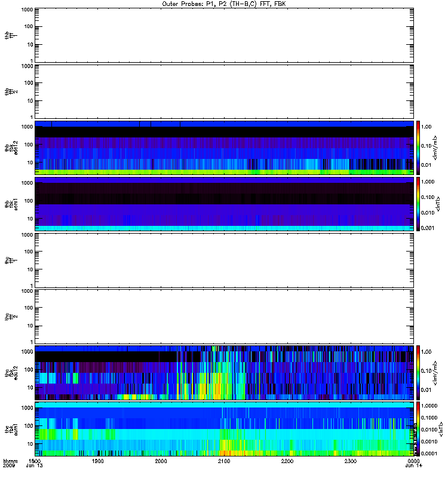
Task: Click the colorbar beside the thb fbk edc12 panel
Action: pyautogui.click(x=418, y=148)
